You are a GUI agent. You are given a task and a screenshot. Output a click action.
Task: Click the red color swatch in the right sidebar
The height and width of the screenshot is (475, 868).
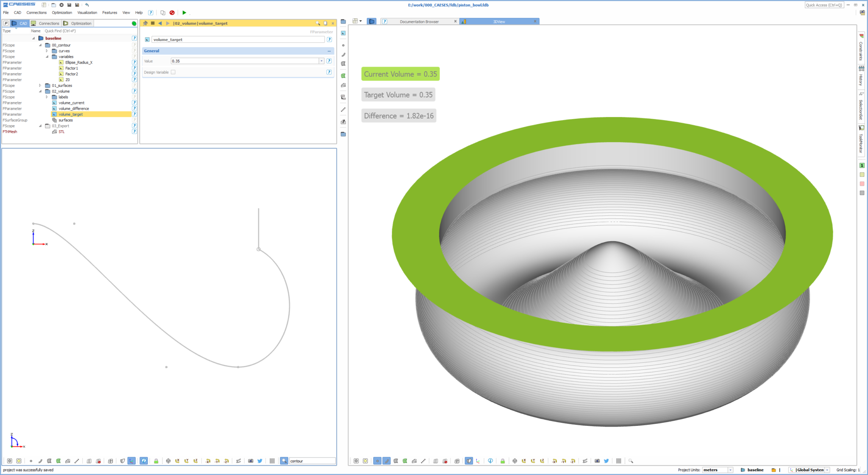(862, 183)
